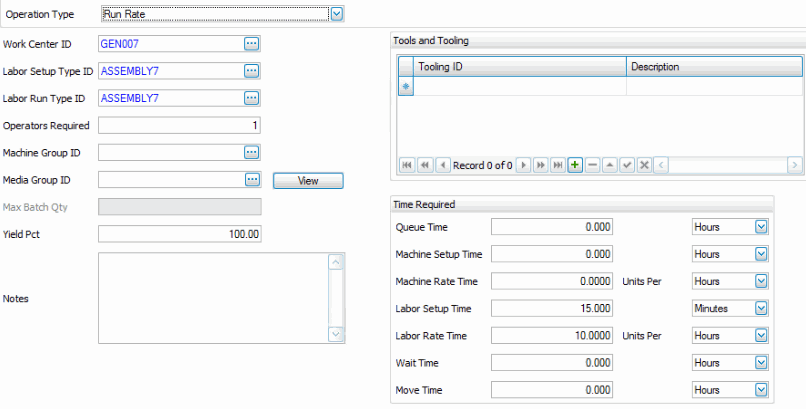This screenshot has height=409, width=806.
Task: Sort by the Tooling ID column header
Action: [x=520, y=67]
